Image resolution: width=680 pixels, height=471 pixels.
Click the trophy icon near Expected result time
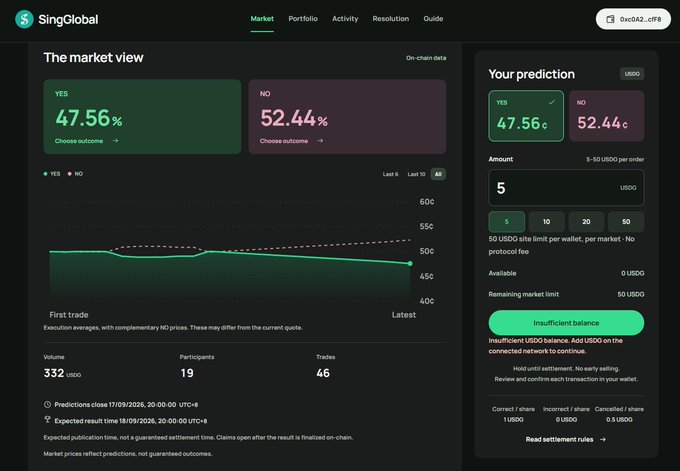pyautogui.click(x=47, y=419)
